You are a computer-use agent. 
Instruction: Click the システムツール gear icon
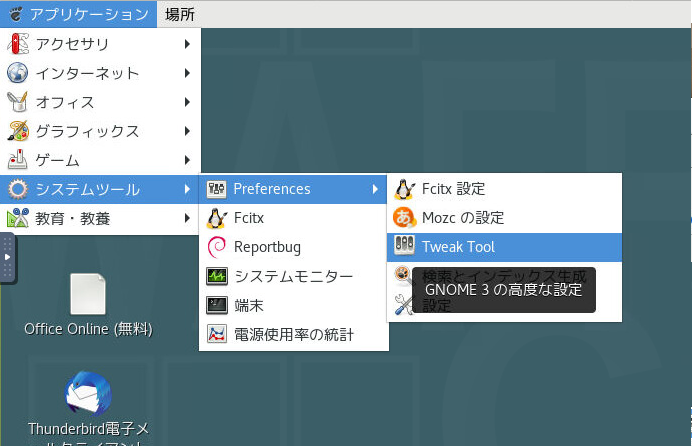coord(18,189)
